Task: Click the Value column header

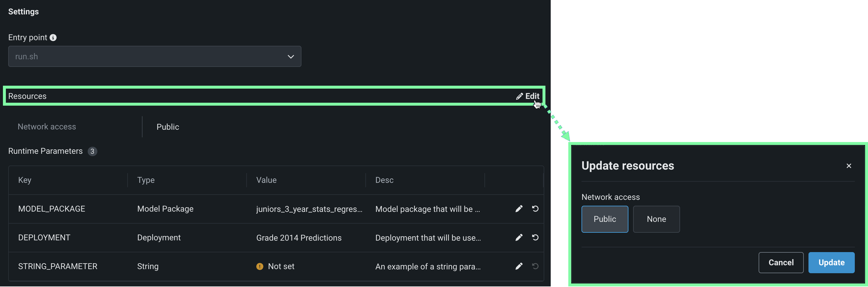Action: [266, 180]
